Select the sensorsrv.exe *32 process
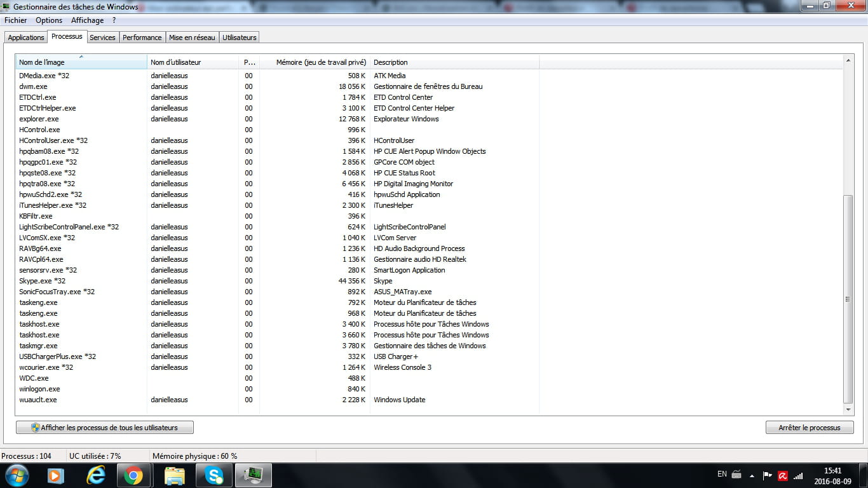 (x=277, y=270)
